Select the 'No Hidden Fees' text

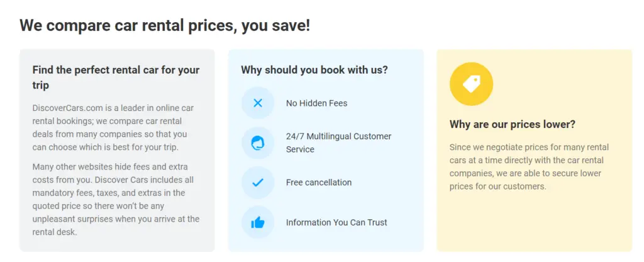coord(317,103)
